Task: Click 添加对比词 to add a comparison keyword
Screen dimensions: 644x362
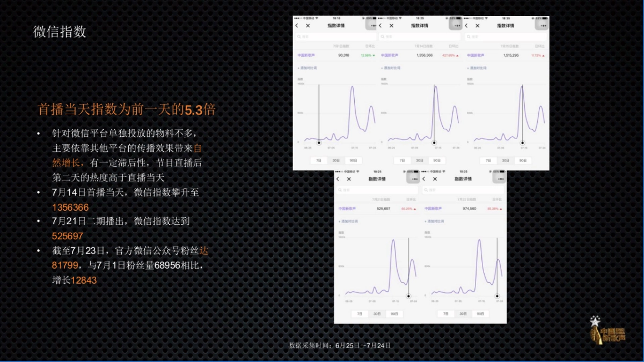Action: click(309, 68)
